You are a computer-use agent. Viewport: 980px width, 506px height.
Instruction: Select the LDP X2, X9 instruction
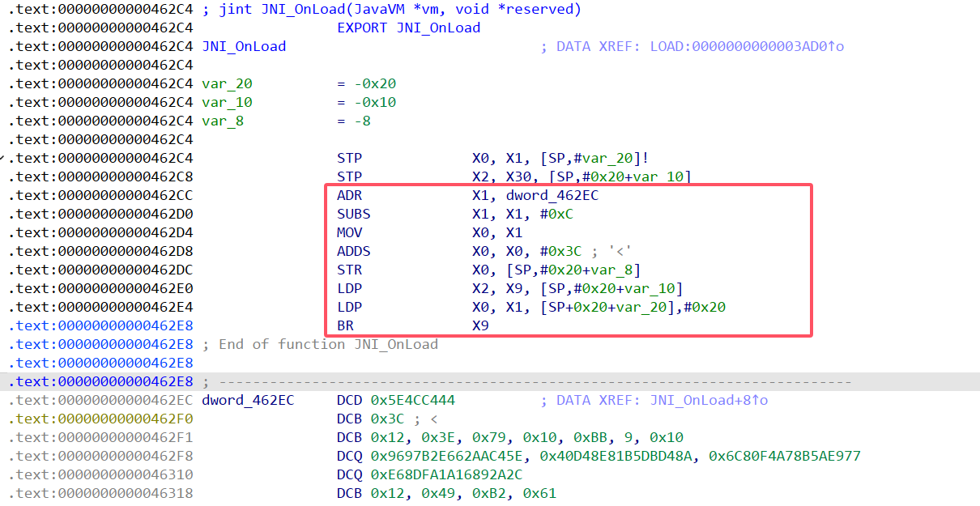coord(509,288)
